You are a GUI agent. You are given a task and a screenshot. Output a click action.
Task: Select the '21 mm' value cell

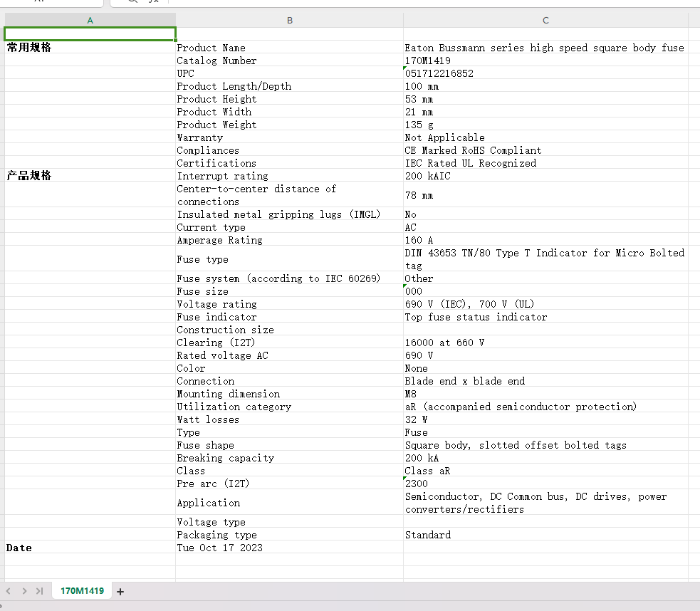[545, 112]
